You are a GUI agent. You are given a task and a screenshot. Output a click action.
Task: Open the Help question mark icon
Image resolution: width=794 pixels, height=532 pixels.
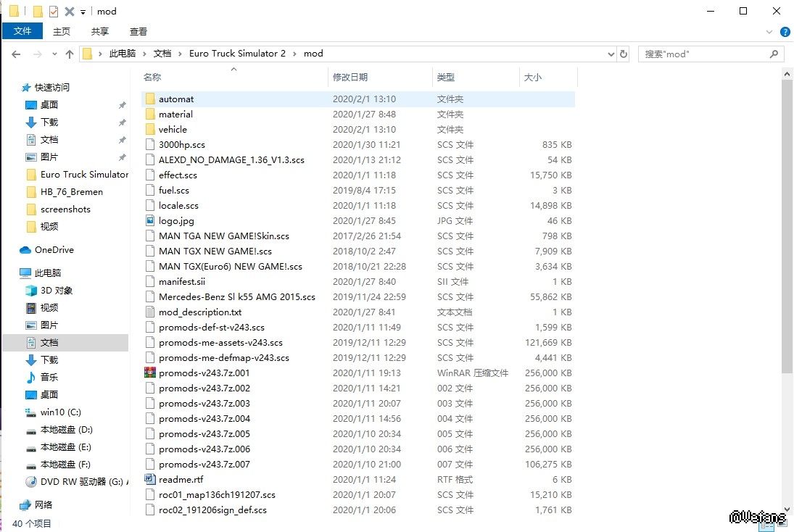[x=785, y=32]
